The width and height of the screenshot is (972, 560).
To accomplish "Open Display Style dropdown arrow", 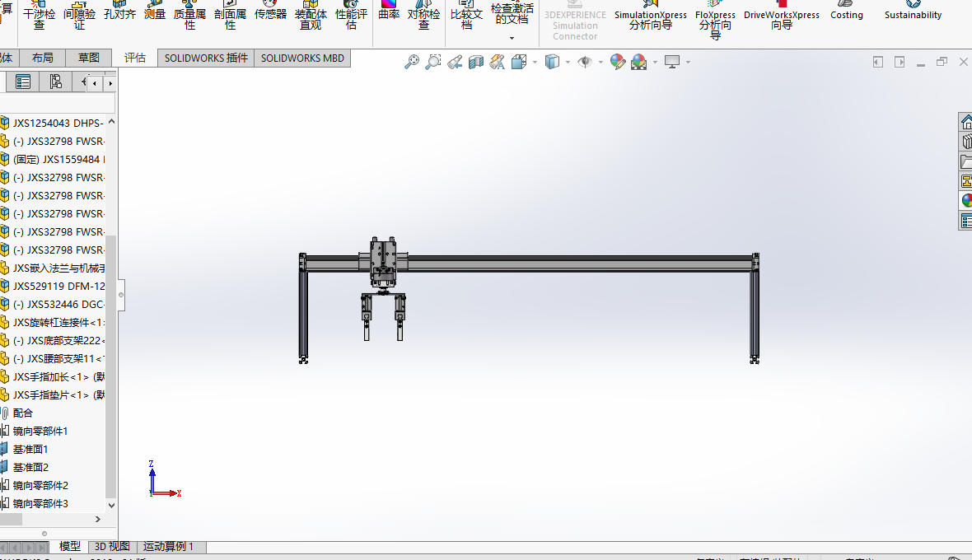I will tap(568, 62).
